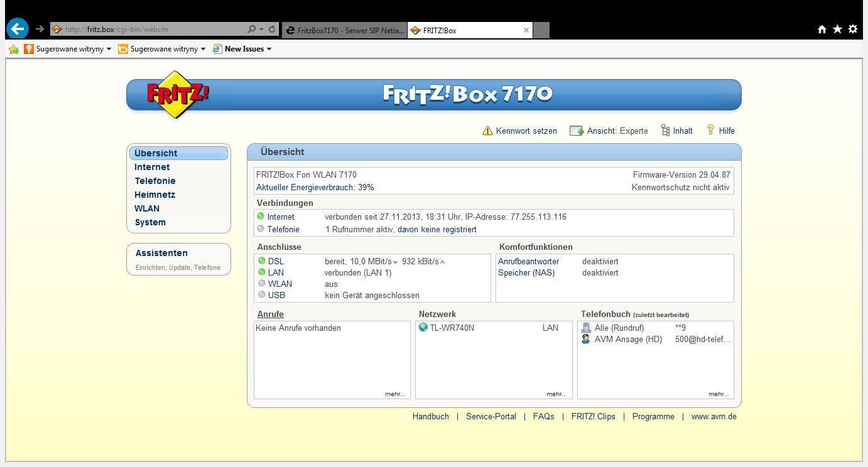
Task: Click the Ansicht view mode icon
Action: point(577,131)
